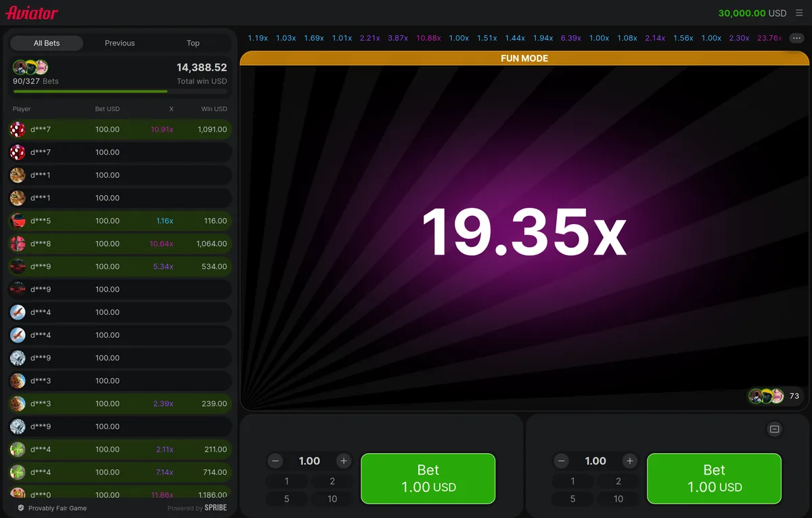Select quick amount 2 in right panel
Screen dimensions: 812x518
tap(618, 481)
